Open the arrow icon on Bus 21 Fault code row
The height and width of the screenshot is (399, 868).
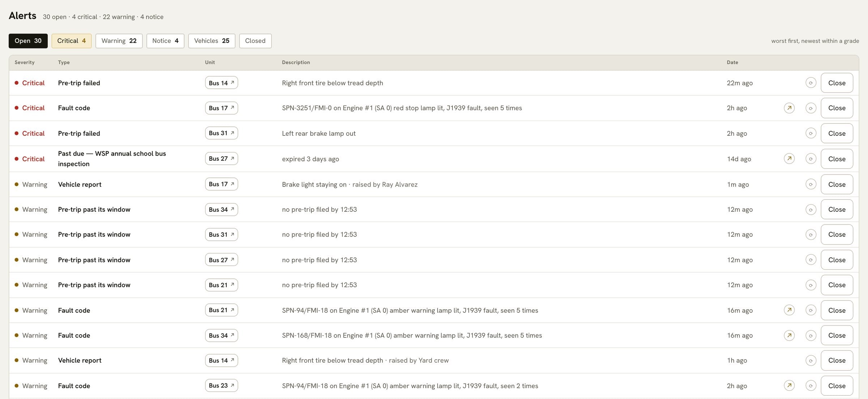click(789, 310)
